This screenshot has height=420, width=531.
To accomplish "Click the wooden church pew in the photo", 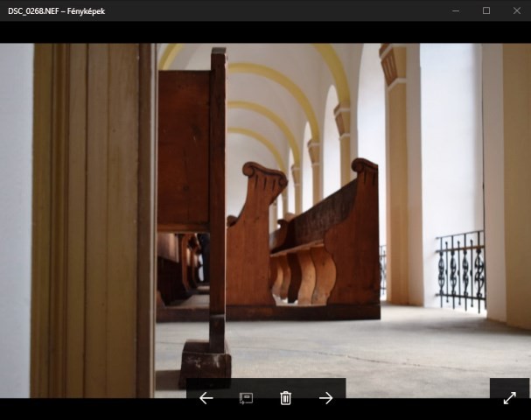I will 324,245.
